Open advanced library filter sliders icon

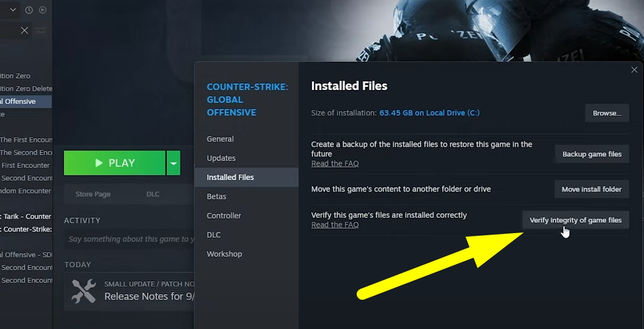coord(41,30)
